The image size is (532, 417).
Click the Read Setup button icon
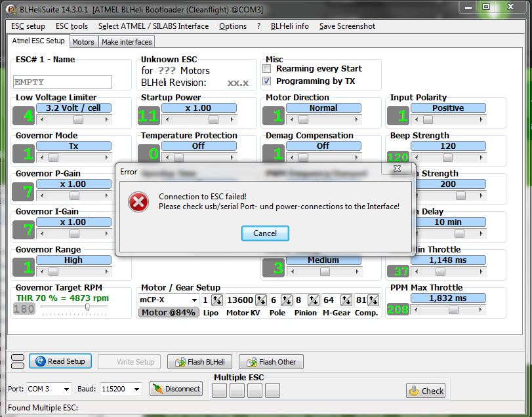[x=40, y=361]
